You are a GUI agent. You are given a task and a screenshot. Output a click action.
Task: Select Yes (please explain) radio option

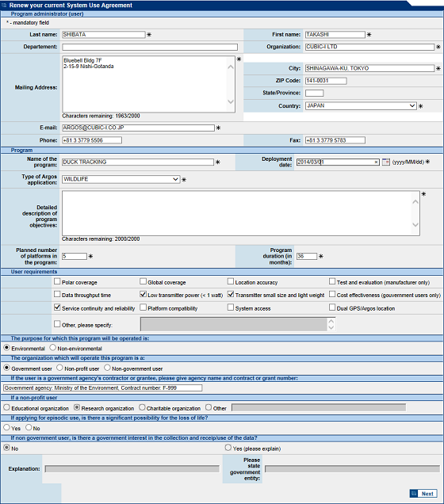pyautogui.click(x=228, y=448)
